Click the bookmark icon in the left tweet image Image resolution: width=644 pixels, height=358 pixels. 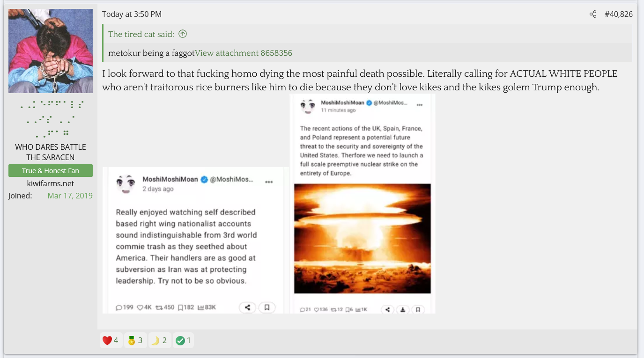tap(266, 307)
